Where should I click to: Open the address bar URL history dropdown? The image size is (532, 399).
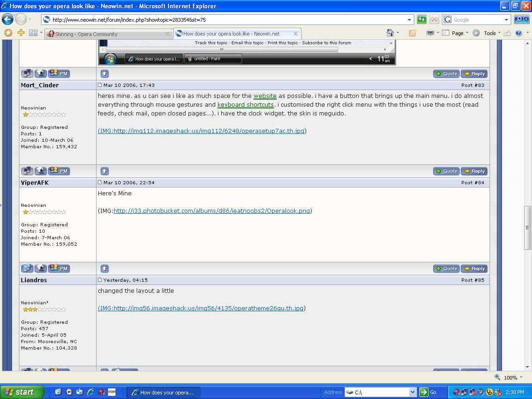(x=409, y=20)
